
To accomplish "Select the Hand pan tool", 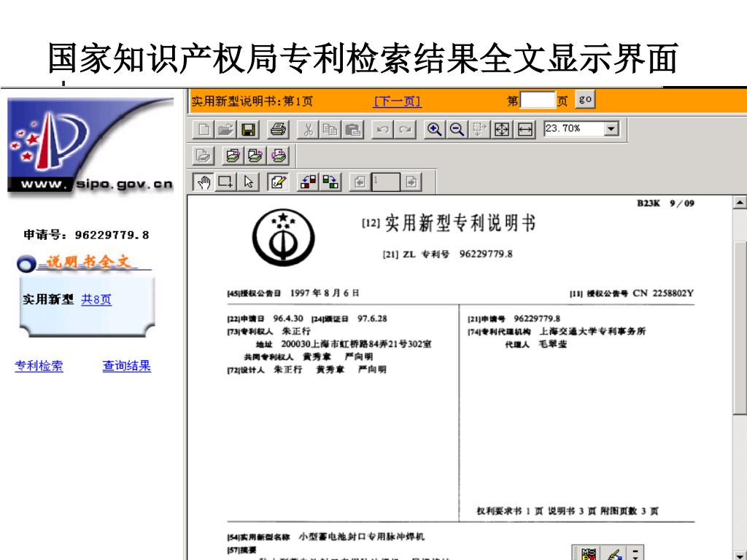I will coord(204,182).
